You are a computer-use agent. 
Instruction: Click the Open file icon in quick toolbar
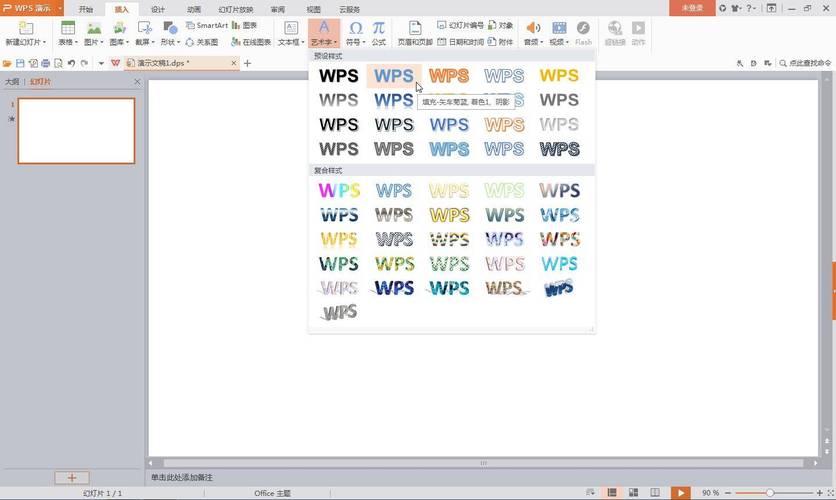coord(7,63)
